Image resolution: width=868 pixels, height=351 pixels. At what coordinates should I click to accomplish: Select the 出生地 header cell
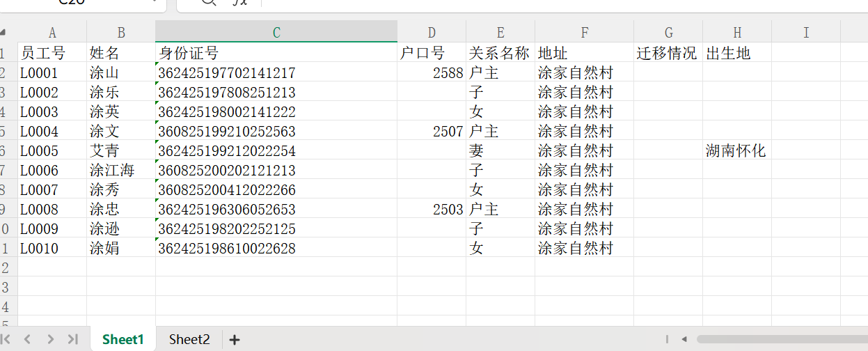pyautogui.click(x=737, y=53)
